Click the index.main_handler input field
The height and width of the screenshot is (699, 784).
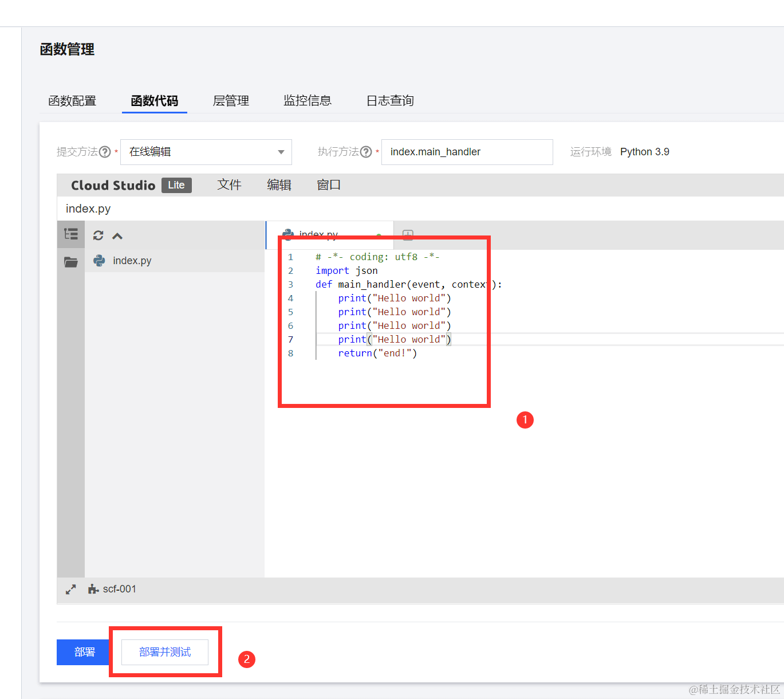point(467,152)
